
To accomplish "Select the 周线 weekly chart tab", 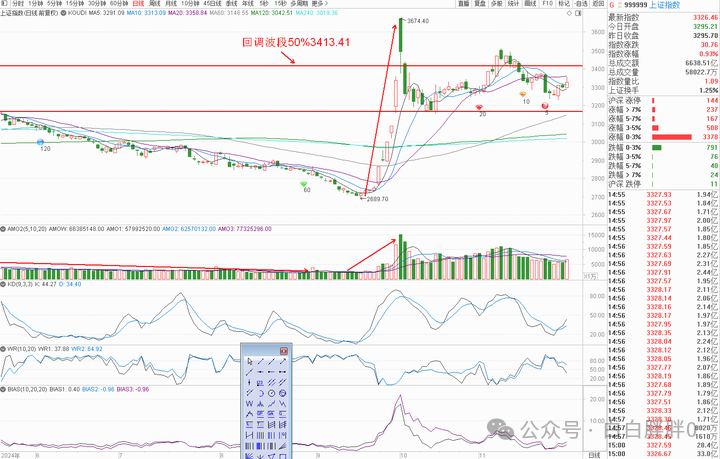I will (155, 4).
